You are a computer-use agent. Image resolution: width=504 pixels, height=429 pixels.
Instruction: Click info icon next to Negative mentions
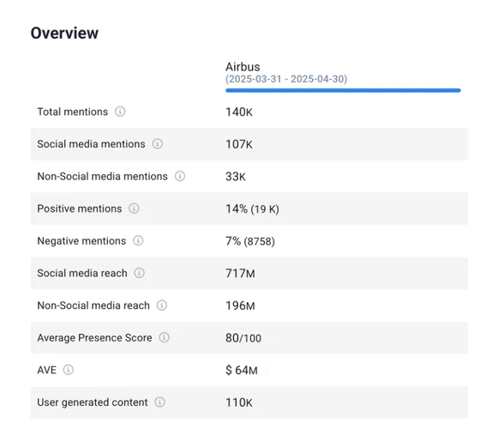[x=138, y=241]
